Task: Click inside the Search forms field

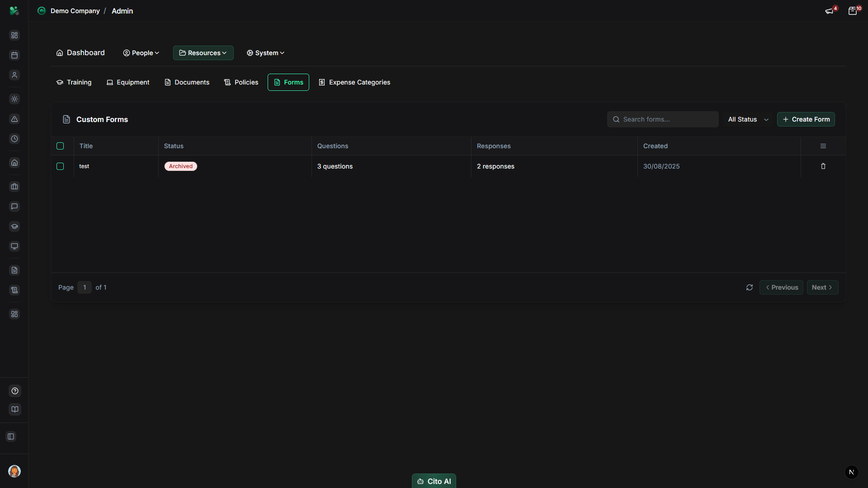Action: 663,119
